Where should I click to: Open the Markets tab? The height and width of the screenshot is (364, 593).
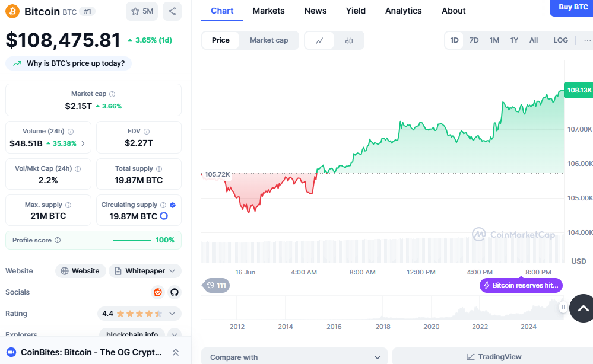tap(268, 11)
